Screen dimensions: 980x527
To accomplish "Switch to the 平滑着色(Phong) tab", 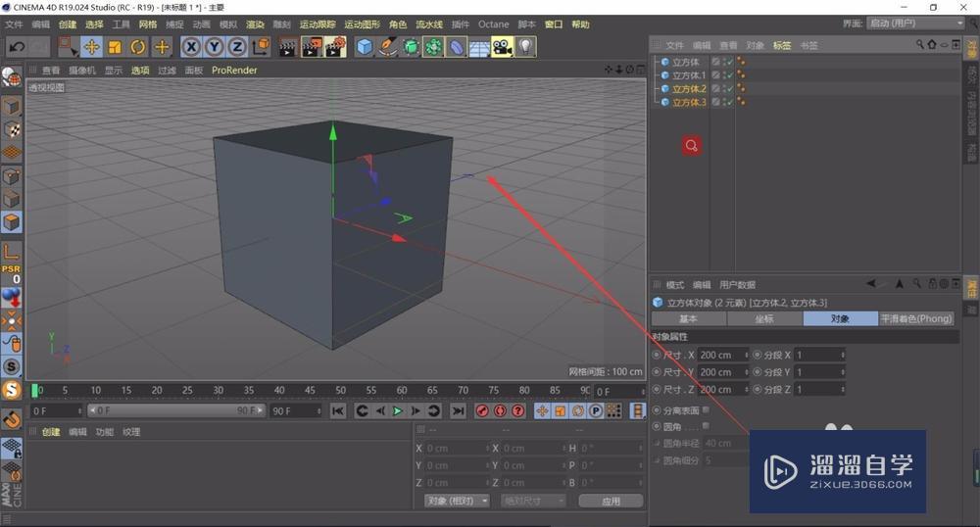I will point(916,318).
